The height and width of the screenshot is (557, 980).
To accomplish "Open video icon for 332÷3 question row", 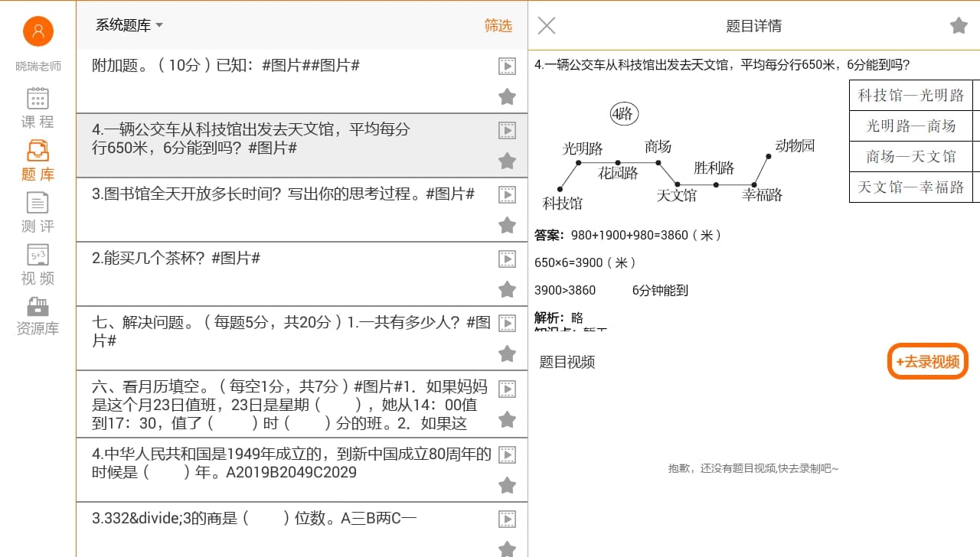I will 507,519.
